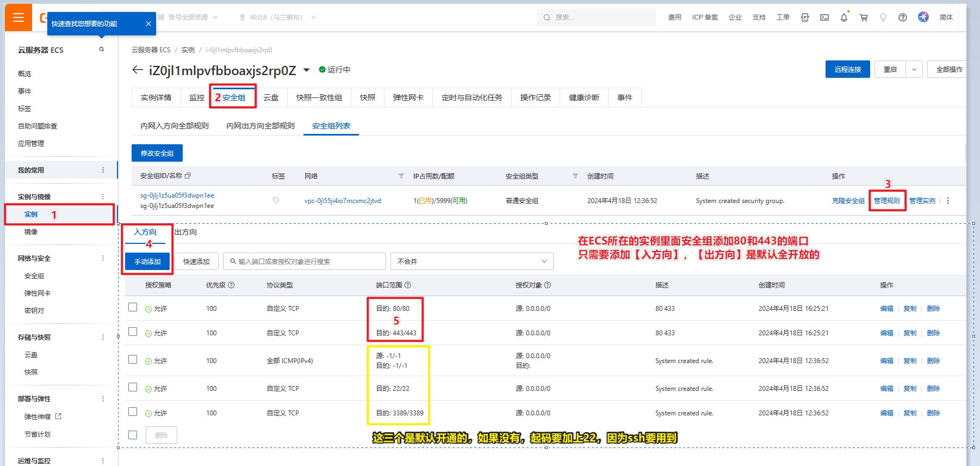Go back using the left arrow
The width and height of the screenshot is (980, 466).
tap(138, 70)
